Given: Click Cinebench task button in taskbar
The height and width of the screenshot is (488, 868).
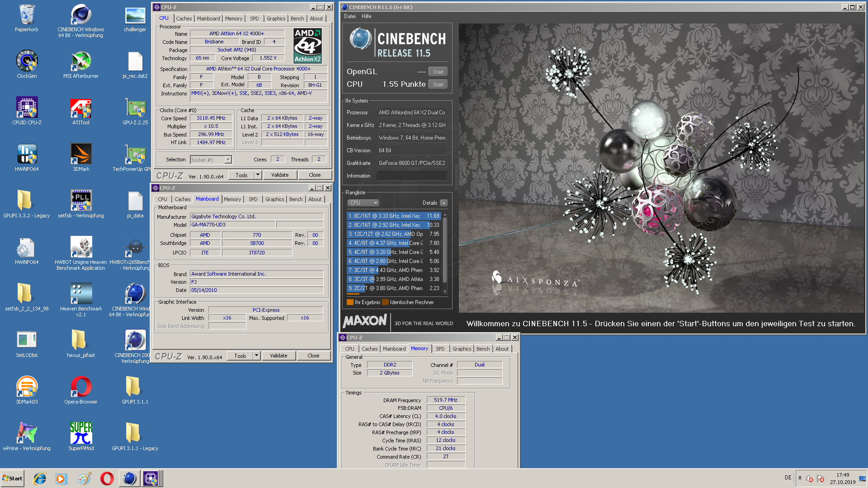Looking at the screenshot, I should (x=130, y=479).
